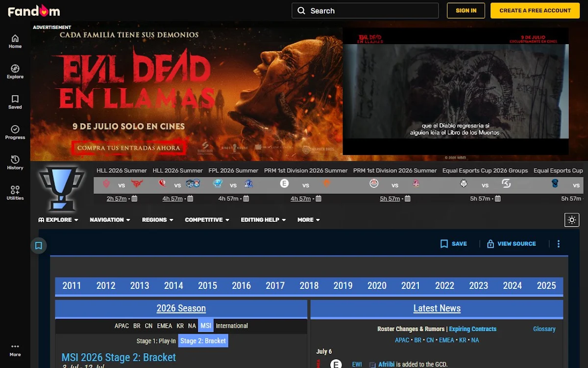The width and height of the screenshot is (588, 368).
Task: Select the 2011 year tab
Action: 72,286
